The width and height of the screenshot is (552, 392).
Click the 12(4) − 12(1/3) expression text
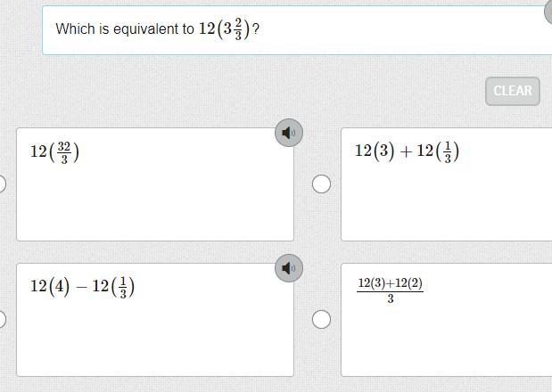tap(82, 287)
